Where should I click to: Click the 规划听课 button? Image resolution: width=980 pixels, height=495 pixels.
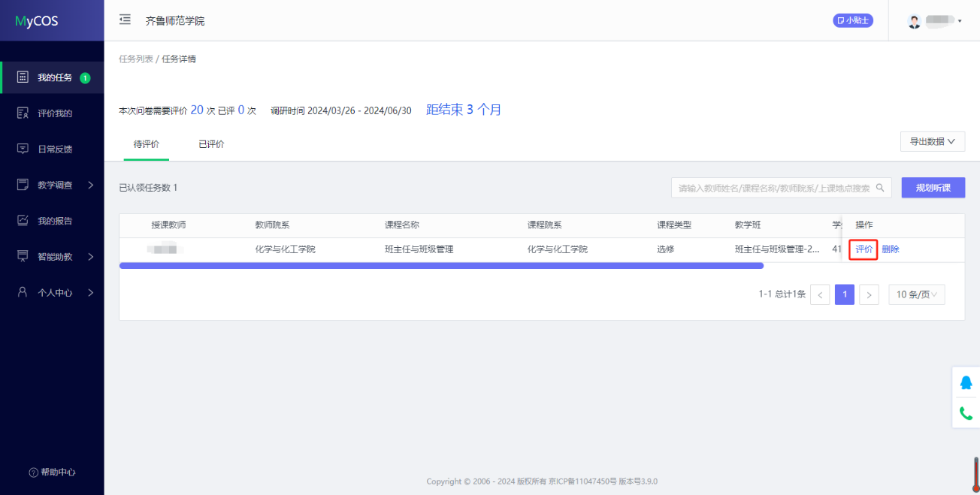(933, 188)
